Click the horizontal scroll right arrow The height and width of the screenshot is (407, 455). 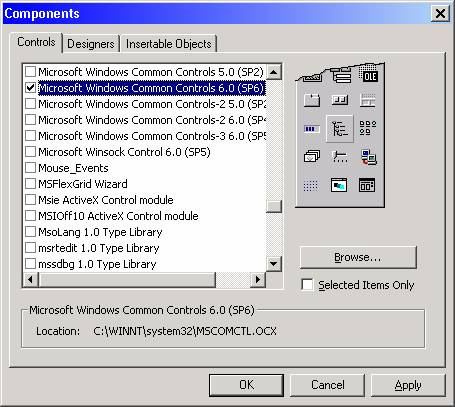[258, 280]
